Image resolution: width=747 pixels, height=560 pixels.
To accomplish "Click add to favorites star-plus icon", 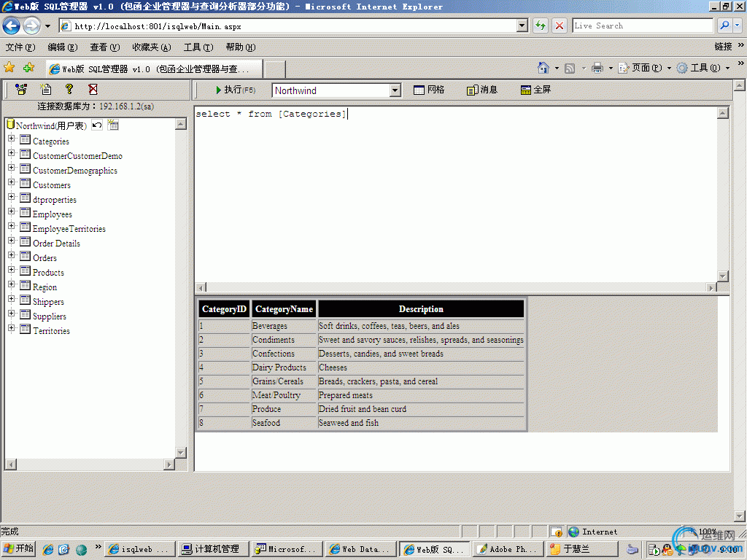I will (x=28, y=68).
